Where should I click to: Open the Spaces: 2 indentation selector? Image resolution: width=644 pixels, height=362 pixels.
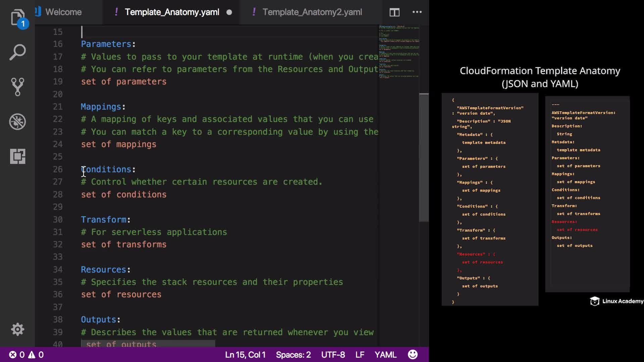click(293, 355)
